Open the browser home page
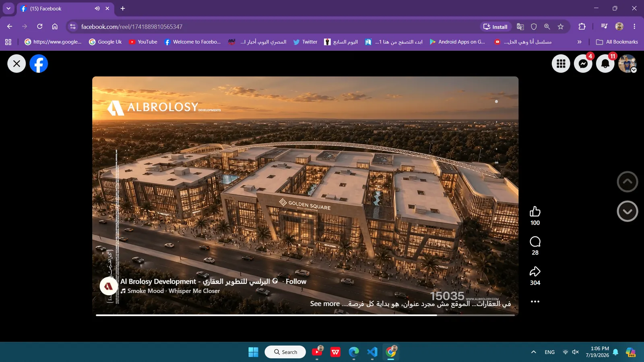Screen dimensions: 644x362 (x=55, y=27)
